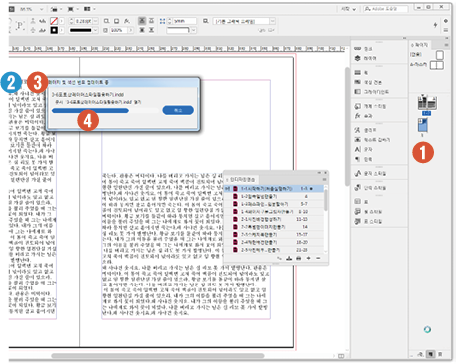The height and width of the screenshot is (364, 456).
Task: Open the Text Wrap panel icon
Action: tap(358, 140)
